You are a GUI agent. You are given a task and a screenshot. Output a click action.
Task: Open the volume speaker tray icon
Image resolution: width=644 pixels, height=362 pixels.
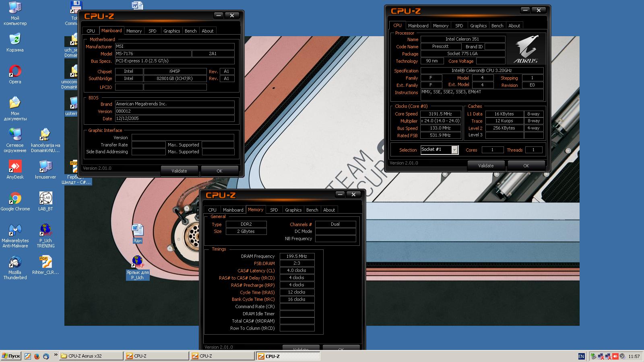(623, 356)
